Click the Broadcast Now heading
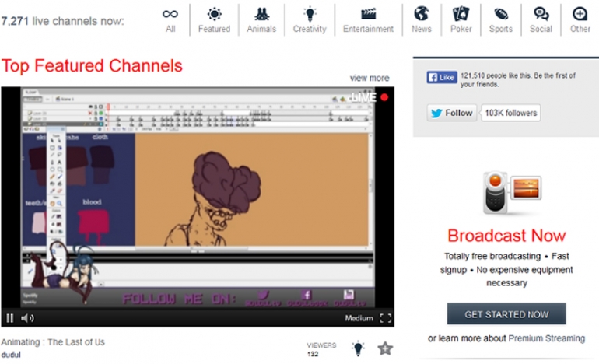Viewport: 599px width, 364px height. (x=506, y=236)
